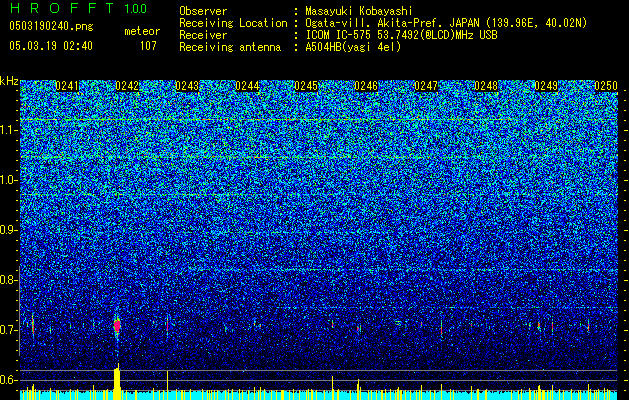Select observer name Masayuki Kobayashi

coord(359,11)
